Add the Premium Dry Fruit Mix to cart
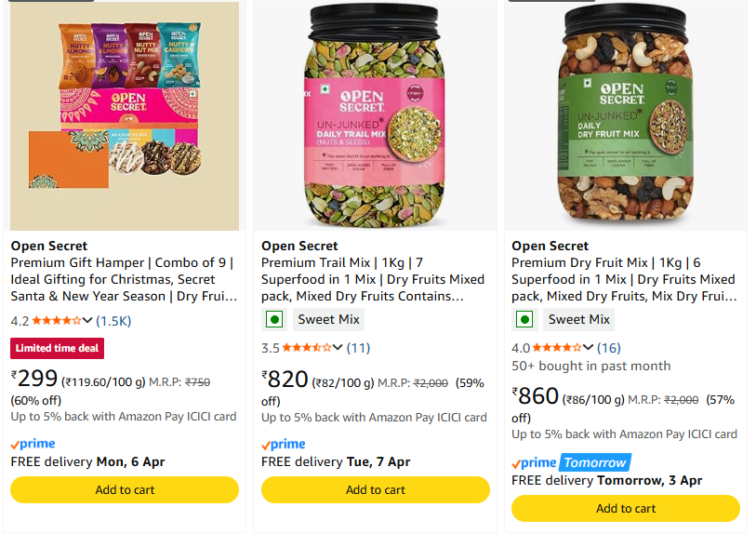The image size is (756, 547). click(625, 508)
